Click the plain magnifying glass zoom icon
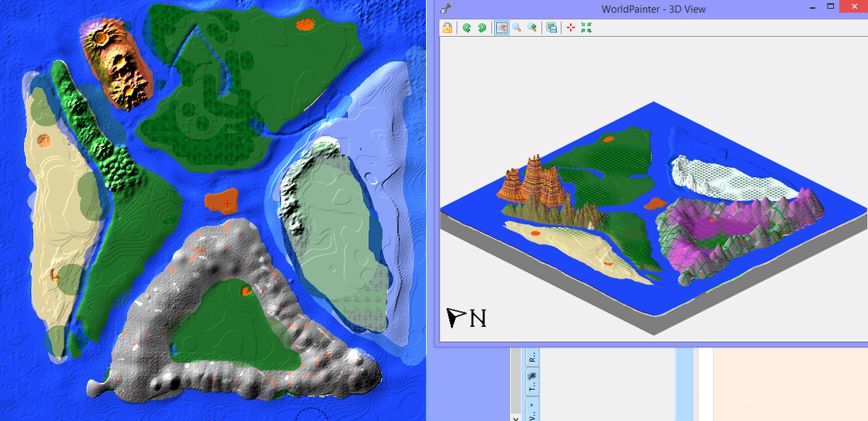 516,28
